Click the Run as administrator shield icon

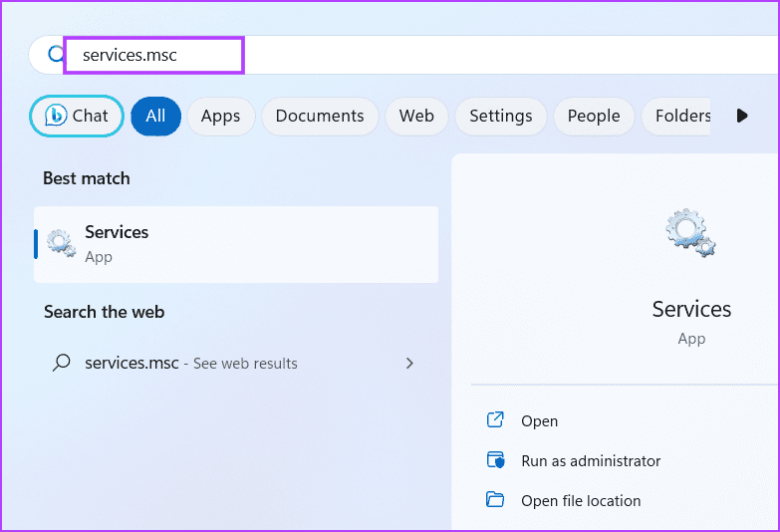495,460
